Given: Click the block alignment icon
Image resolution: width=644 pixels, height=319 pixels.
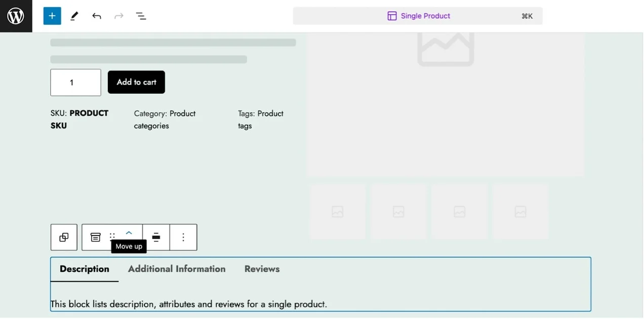Looking at the screenshot, I should click(156, 237).
